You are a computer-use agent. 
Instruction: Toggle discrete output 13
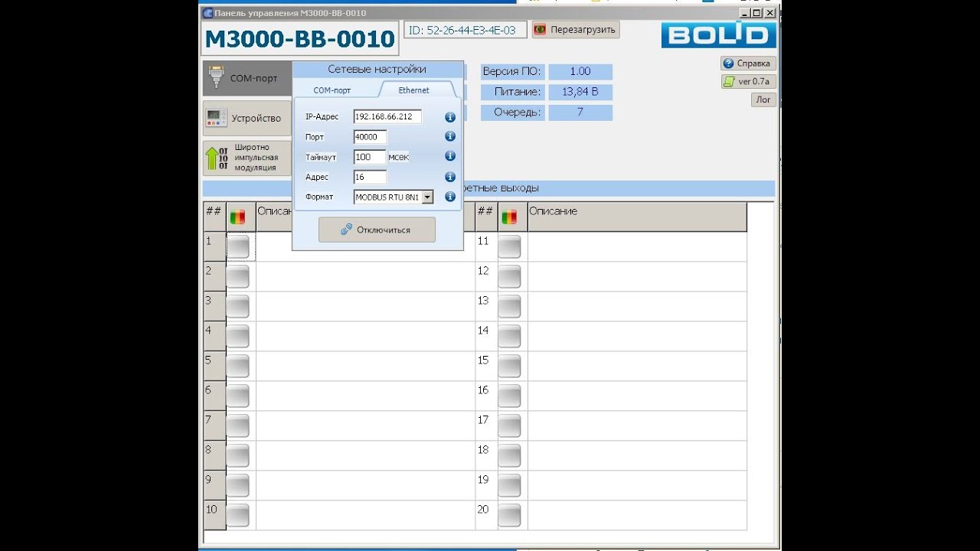click(509, 306)
